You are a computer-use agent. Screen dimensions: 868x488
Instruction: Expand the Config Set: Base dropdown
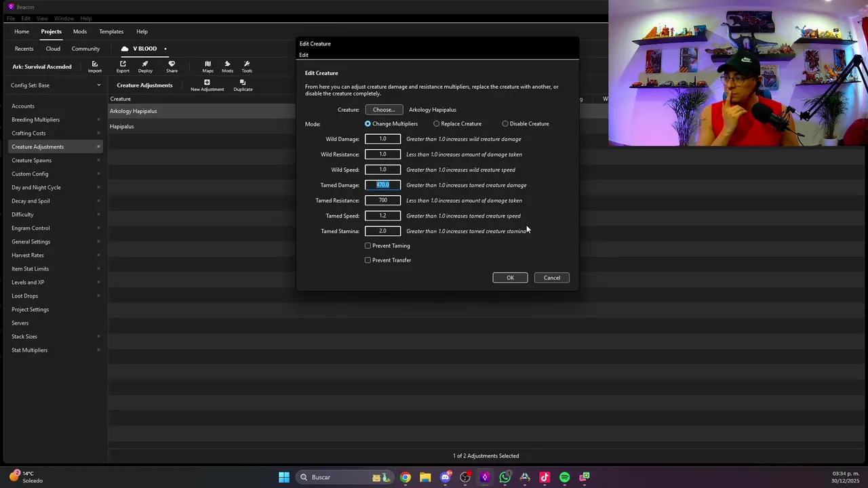pyautogui.click(x=54, y=85)
